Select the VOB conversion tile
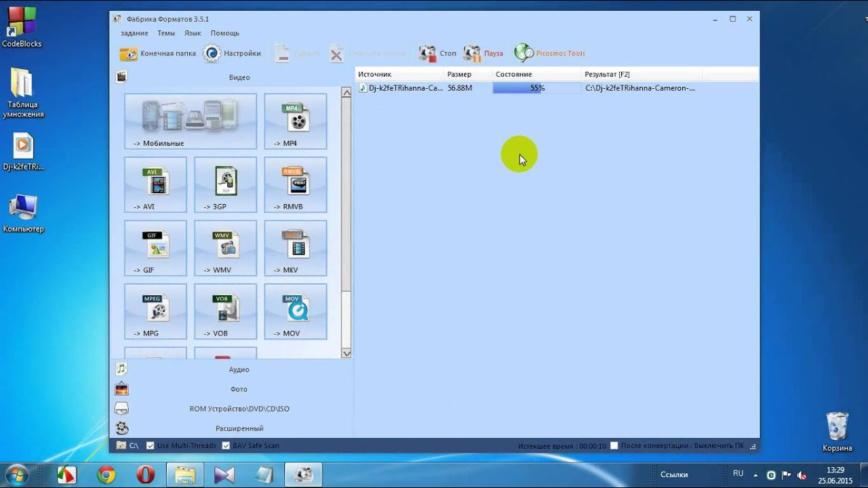 click(x=225, y=311)
